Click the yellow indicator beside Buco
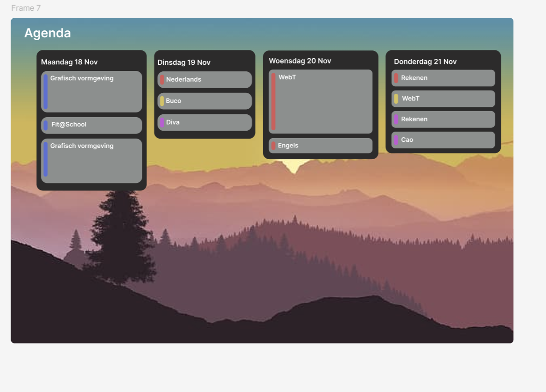Screen dimensions: 546x392 [x=162, y=101]
